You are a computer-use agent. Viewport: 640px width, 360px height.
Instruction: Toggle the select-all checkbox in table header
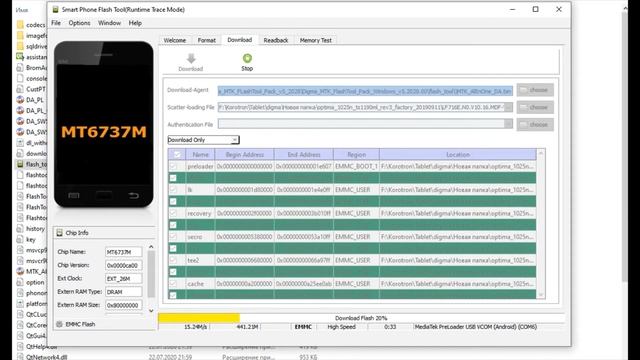177,155
